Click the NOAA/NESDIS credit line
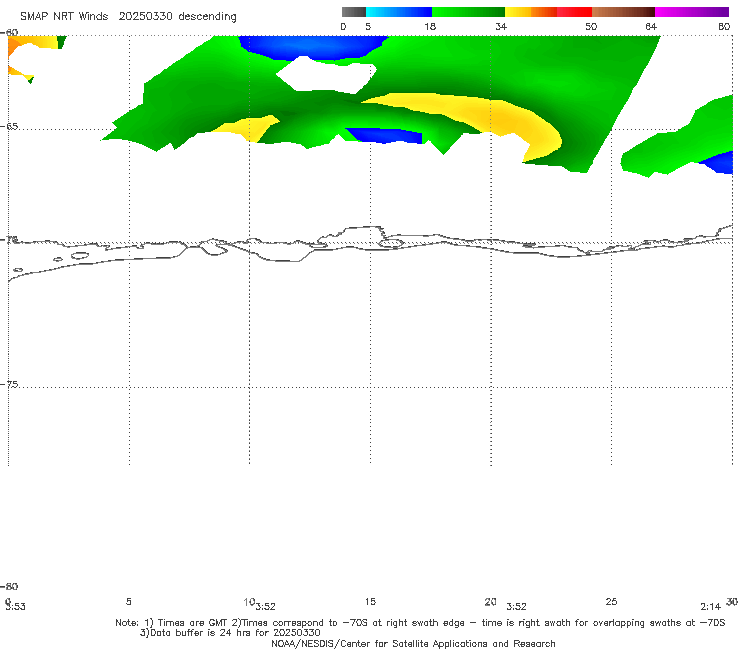Image resolution: width=740 pixels, height=650 pixels. tap(413, 643)
